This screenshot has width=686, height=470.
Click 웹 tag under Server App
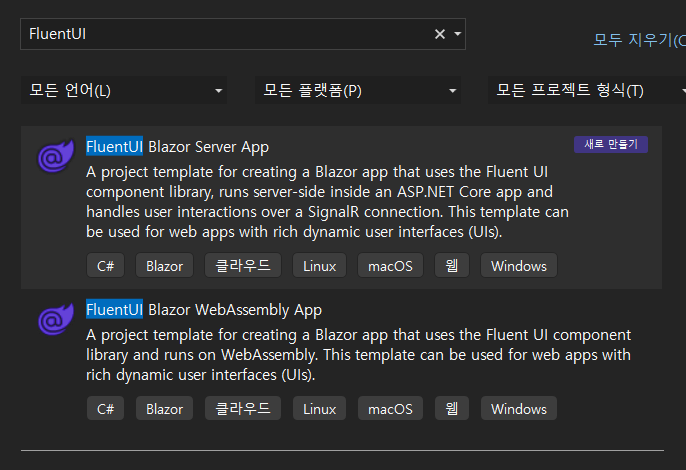452,266
